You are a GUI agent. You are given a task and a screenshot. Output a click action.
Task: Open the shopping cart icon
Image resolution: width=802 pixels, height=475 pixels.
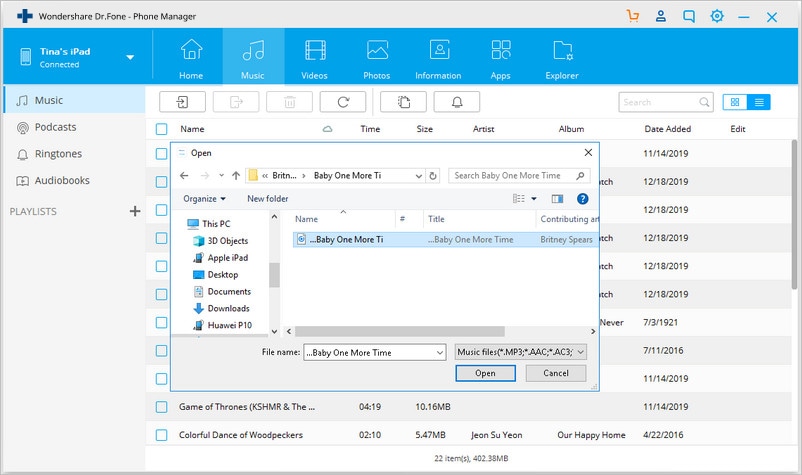(633, 16)
